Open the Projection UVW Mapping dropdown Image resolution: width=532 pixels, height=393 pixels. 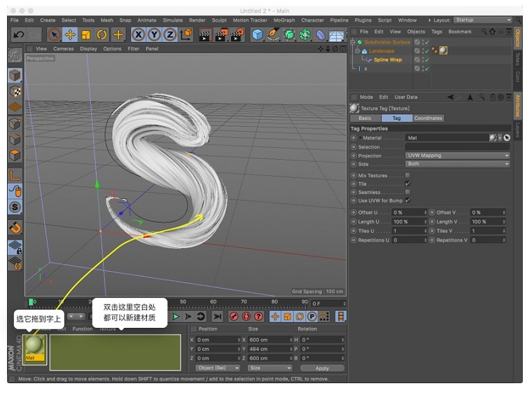[458, 156]
